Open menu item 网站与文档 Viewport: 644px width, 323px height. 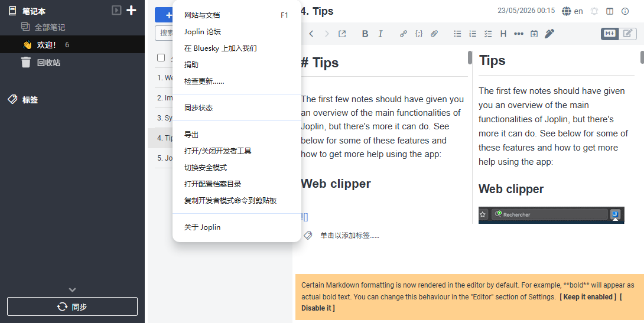click(x=236, y=15)
